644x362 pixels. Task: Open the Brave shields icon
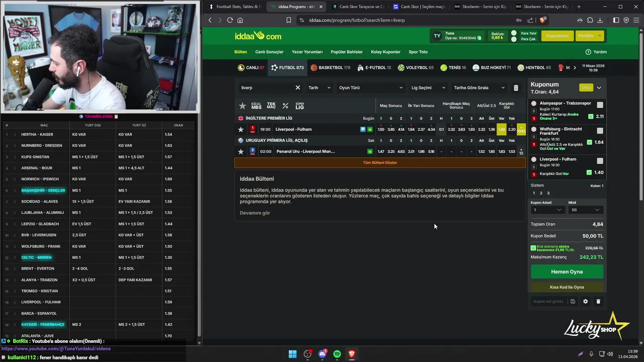542,20
